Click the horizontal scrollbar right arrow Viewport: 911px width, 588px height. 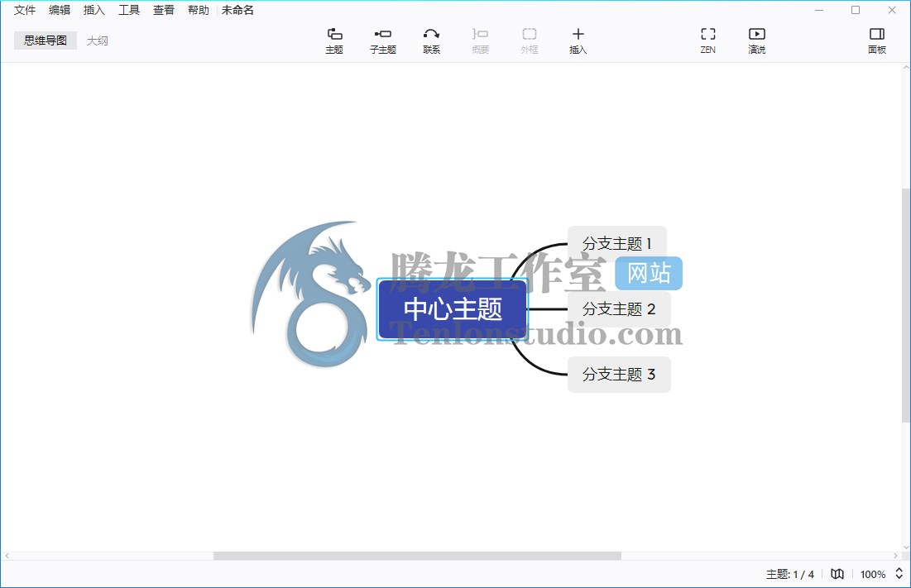895,556
